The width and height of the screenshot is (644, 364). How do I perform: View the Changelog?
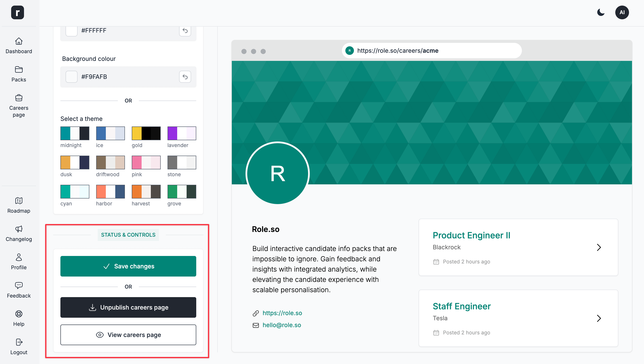18,233
